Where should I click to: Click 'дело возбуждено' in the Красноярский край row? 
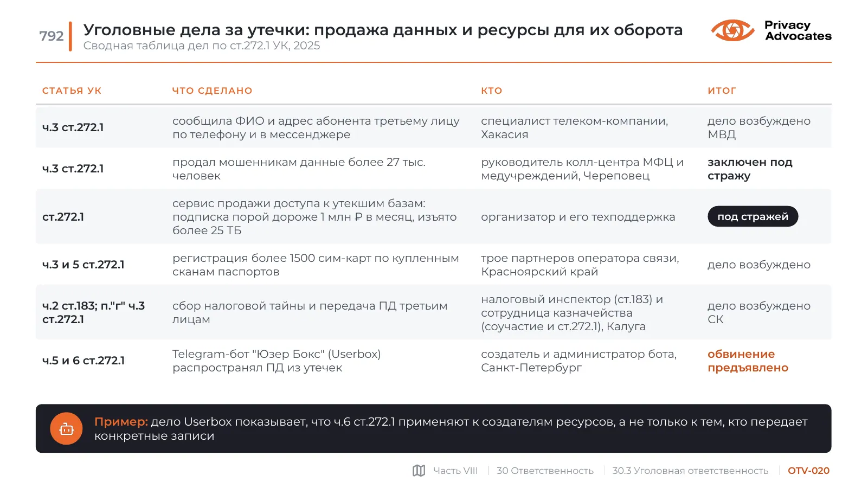(x=759, y=265)
